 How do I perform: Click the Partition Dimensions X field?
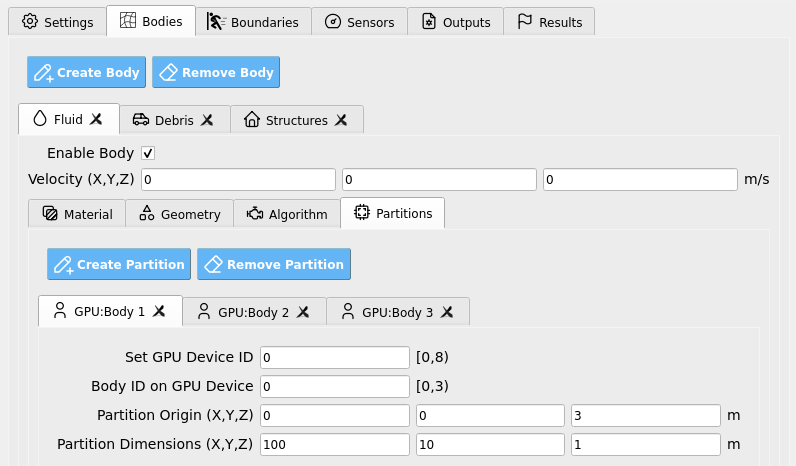[x=335, y=445]
